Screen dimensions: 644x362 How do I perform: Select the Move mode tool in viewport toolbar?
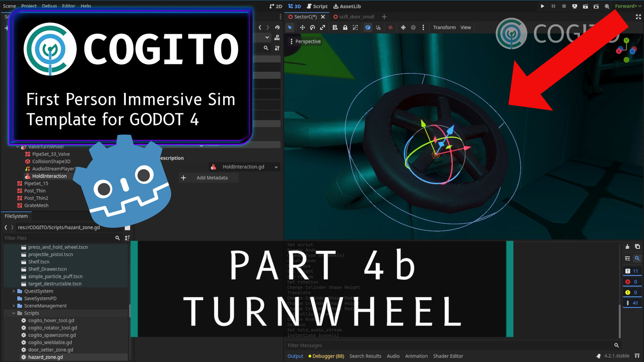coord(302,27)
